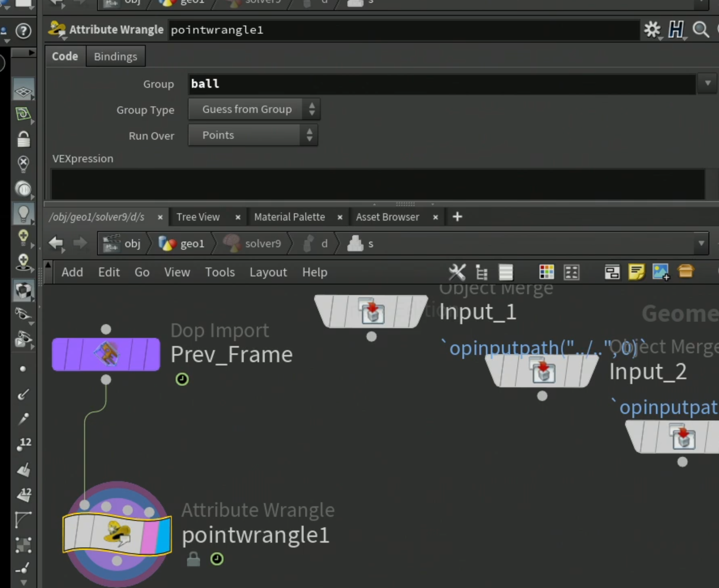This screenshot has height=588, width=719.
Task: Open the Group Type dropdown
Action: click(x=254, y=109)
